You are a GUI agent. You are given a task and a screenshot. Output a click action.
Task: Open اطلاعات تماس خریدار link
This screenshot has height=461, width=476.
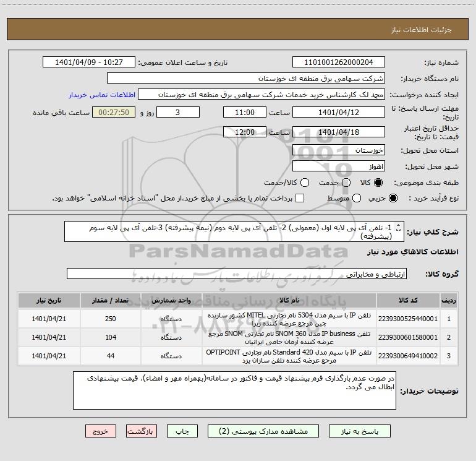coord(102,95)
